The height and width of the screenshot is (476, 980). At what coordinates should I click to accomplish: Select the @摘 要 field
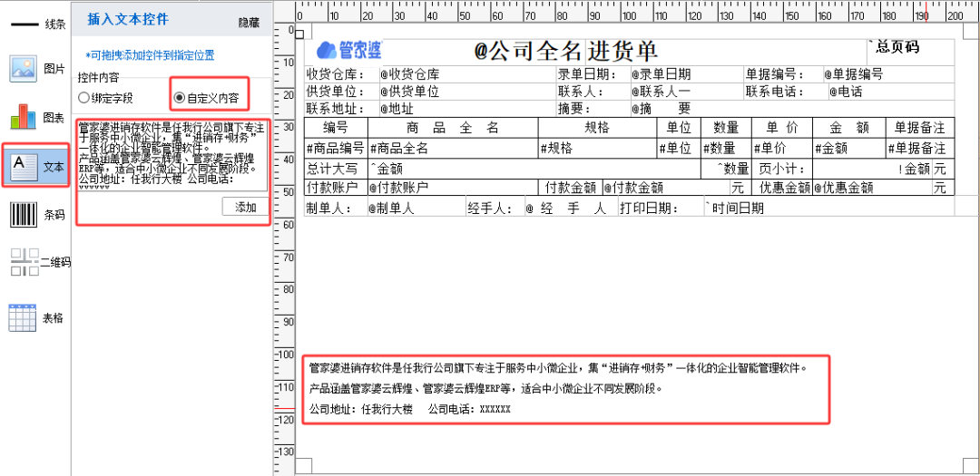click(661, 108)
